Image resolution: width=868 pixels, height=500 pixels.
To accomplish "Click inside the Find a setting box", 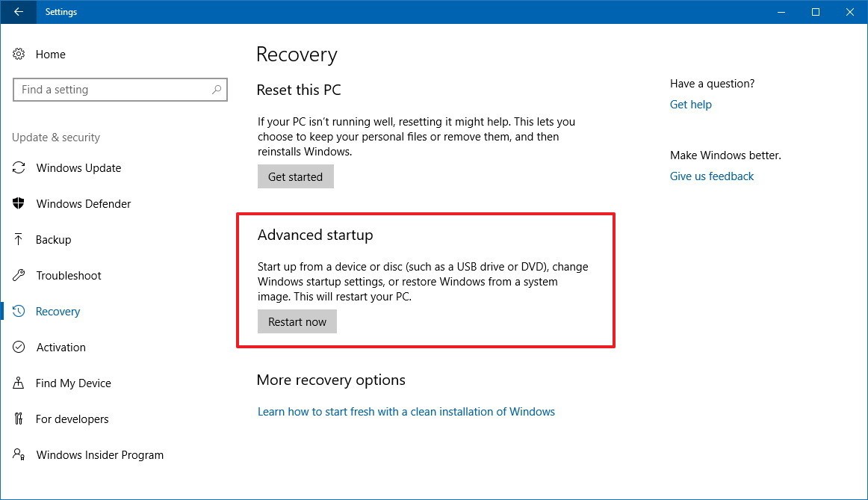I will 112,90.
